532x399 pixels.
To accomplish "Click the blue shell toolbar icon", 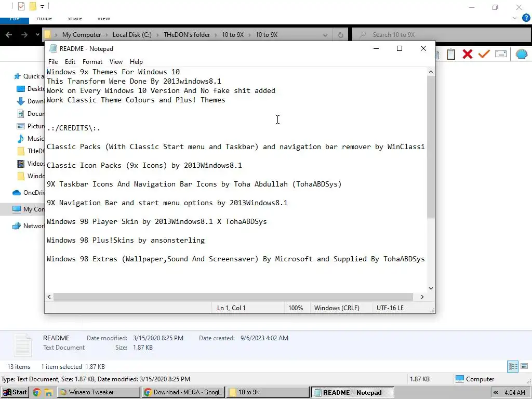I will (x=522, y=54).
